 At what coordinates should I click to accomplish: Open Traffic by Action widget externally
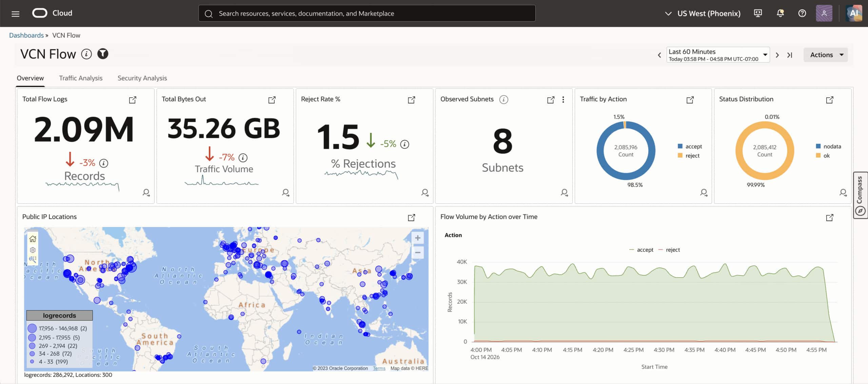pos(690,100)
